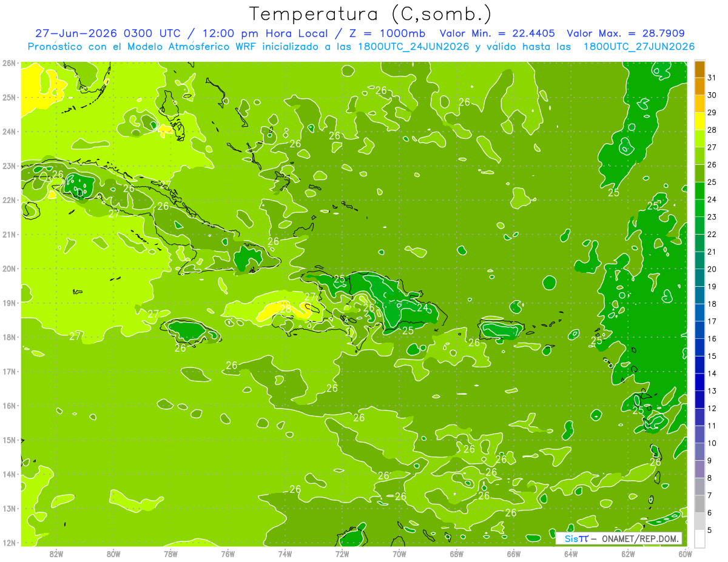Viewport: 728px width, 562px height.
Task: Click the 62W longitude axis label
Action: coord(628,554)
